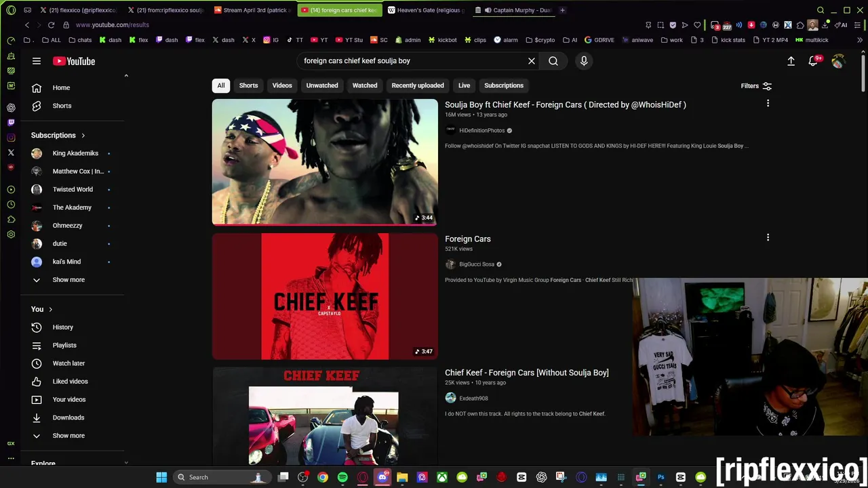The image size is (868, 488).
Task: Open the Exdeath908 channel
Action: click(473, 399)
